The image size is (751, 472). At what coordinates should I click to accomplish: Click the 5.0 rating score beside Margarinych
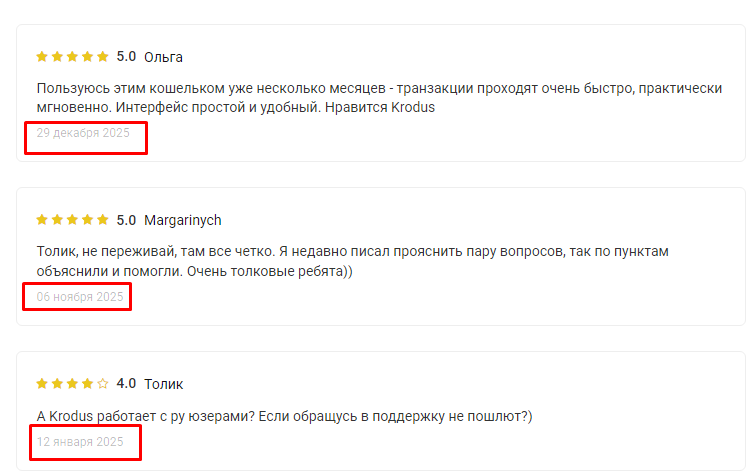[126, 220]
